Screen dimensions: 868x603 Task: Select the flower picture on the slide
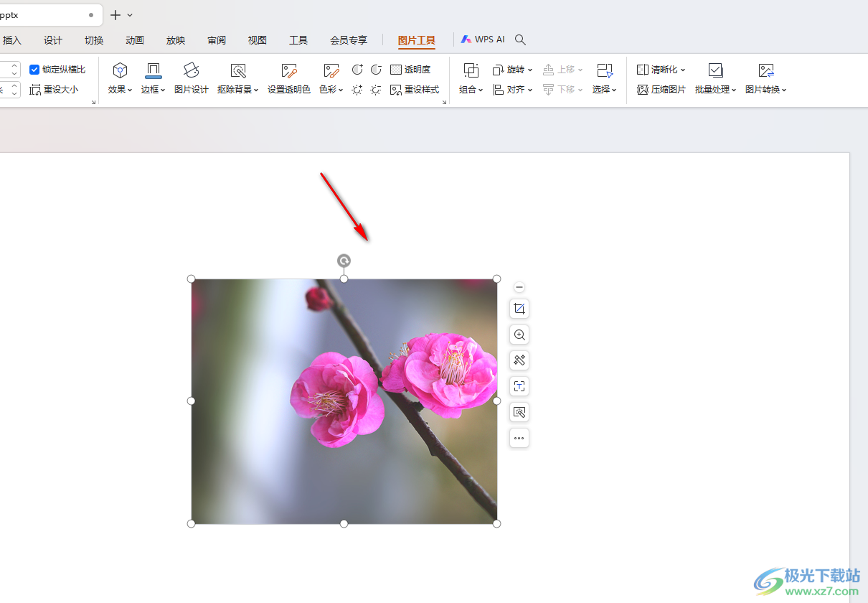click(344, 401)
